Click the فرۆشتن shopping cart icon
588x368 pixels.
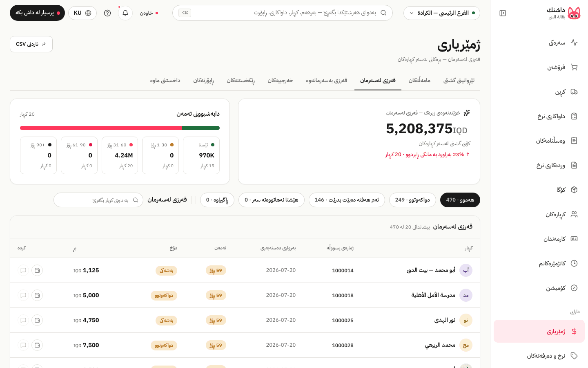574,67
